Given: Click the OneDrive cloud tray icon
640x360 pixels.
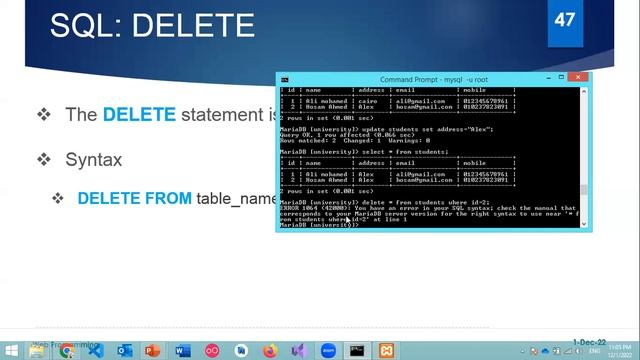Looking at the screenshot, I should 545,351.
